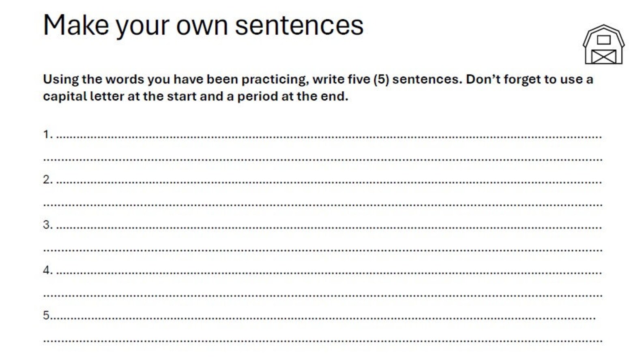Click the second dotted line under sentence 2
The image size is (644, 364).
tap(323, 205)
